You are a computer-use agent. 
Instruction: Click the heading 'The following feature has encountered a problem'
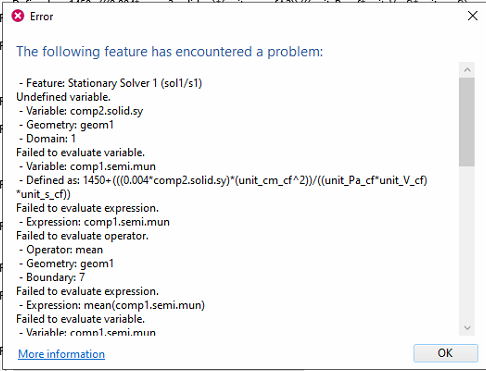click(x=170, y=52)
